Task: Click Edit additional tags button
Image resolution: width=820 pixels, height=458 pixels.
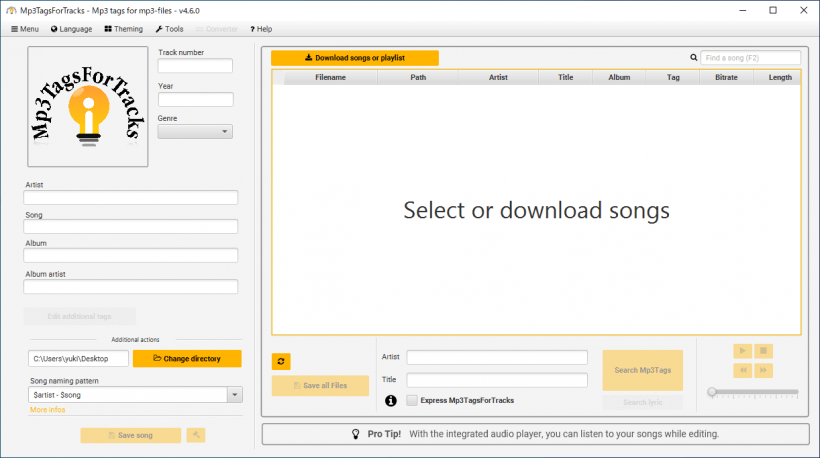Action: [x=79, y=316]
